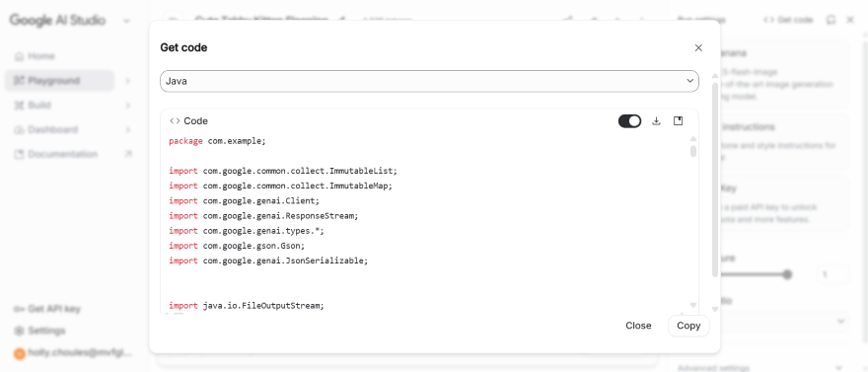
Task: Open Documentation link in the sidebar
Action: [x=59, y=154]
